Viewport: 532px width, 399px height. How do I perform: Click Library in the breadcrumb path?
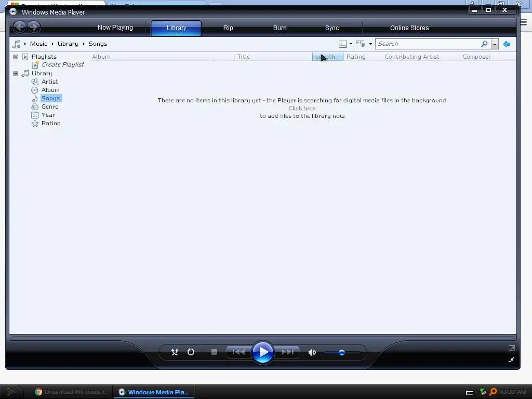pos(68,44)
